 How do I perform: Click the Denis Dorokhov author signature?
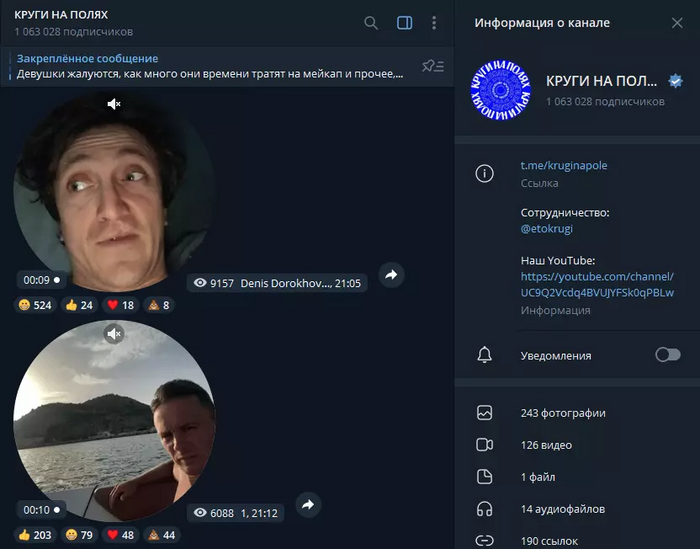tap(285, 283)
